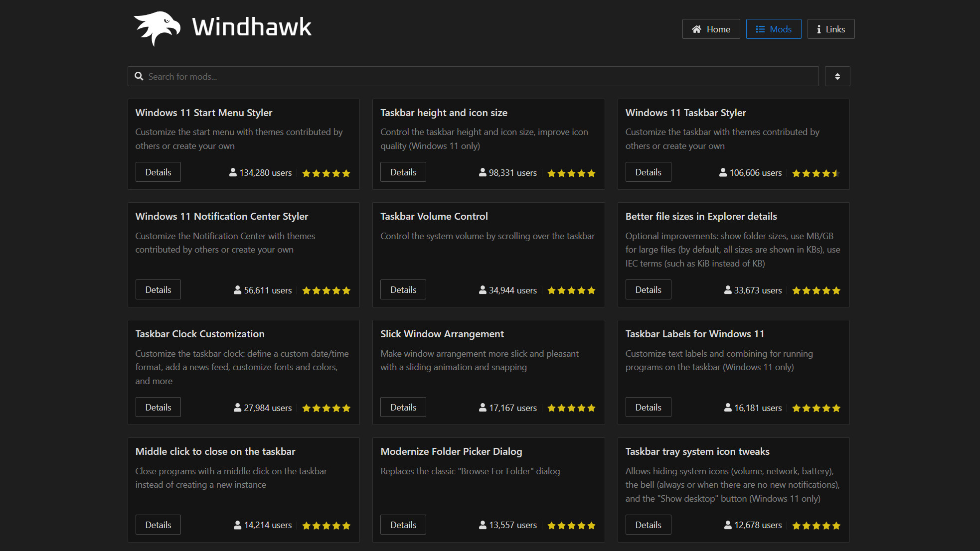980x551 pixels.
Task: Open Details for Modernize Folder Picker Dialog
Action: pyautogui.click(x=403, y=525)
